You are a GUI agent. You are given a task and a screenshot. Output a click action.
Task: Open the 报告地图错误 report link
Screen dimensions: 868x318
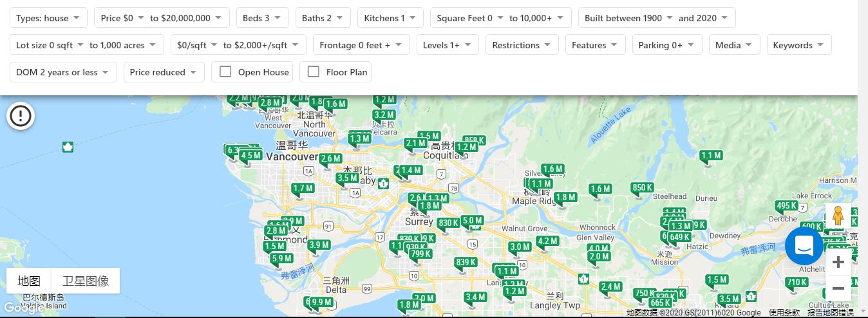coord(831,313)
